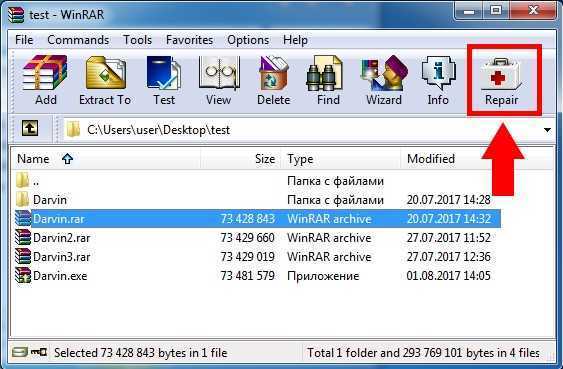563x369 pixels.
Task: Go up one folder level
Action: coord(30,128)
